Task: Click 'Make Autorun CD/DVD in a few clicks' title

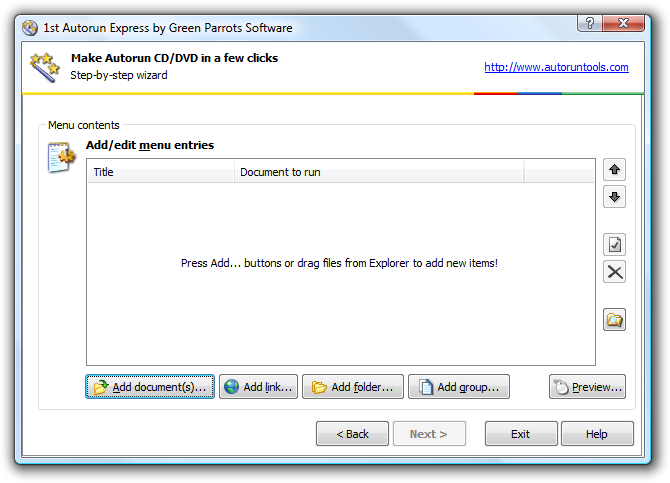Action: [x=174, y=58]
